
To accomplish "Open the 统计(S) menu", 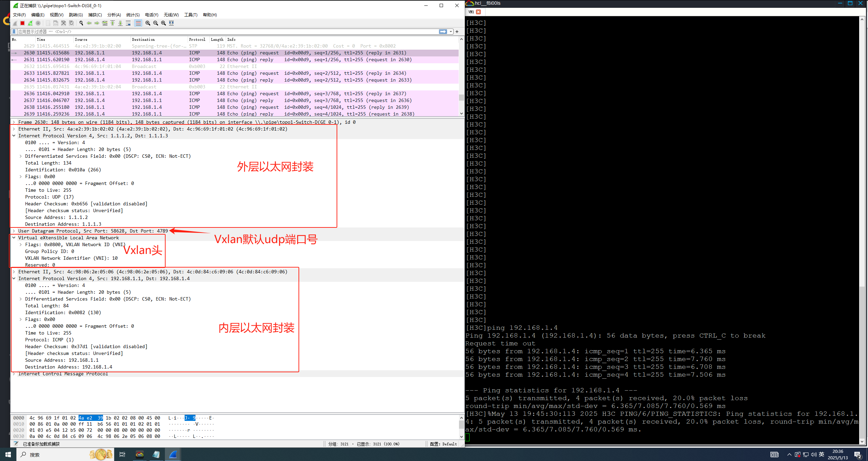I will tap(133, 15).
